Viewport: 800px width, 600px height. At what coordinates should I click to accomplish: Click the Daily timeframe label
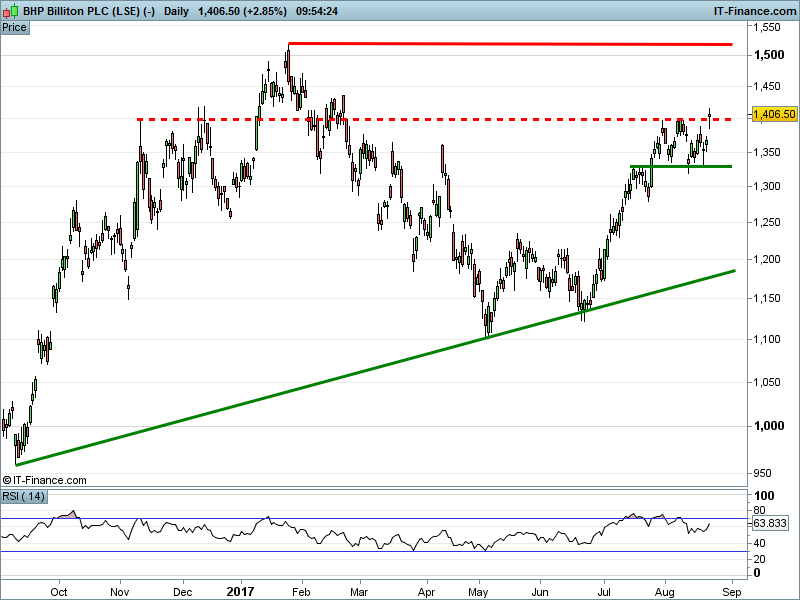177,11
